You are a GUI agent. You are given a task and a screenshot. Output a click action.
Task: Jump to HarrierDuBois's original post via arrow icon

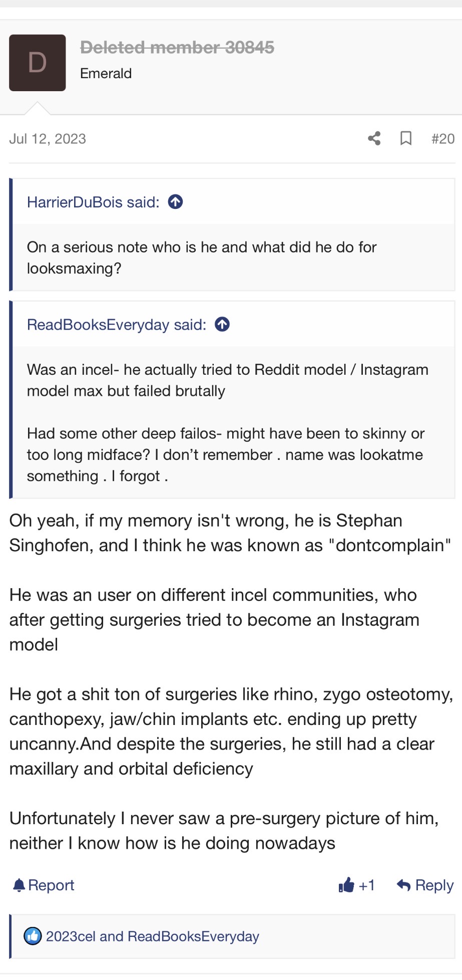pos(175,202)
